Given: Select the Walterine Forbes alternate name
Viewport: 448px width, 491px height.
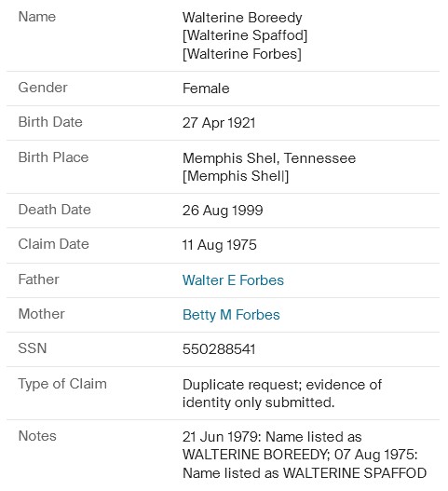Looking at the screenshot, I should pyautogui.click(x=241, y=54).
